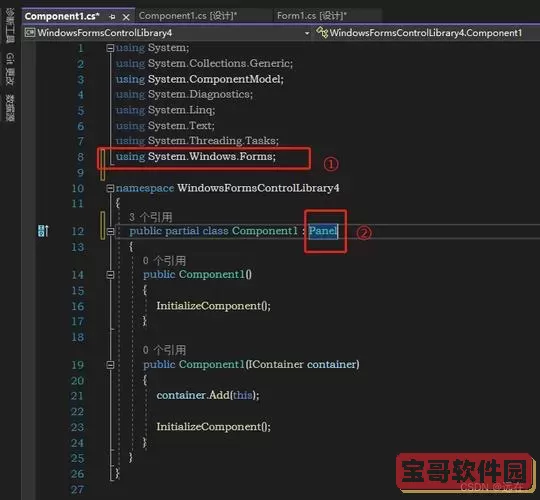This screenshot has width=540, height=500.
Task: Click the class icon beside WindowsFormsControlLibrary4.Component1
Action: point(322,33)
